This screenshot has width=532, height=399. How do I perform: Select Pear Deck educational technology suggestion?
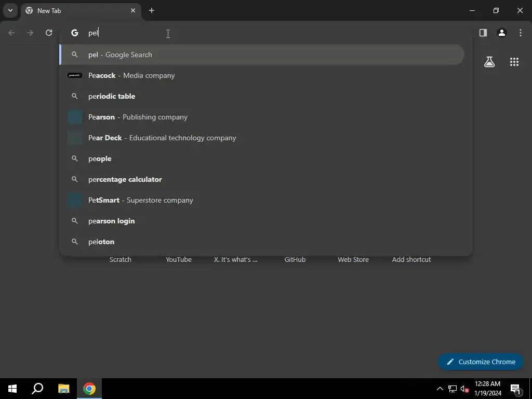262,138
